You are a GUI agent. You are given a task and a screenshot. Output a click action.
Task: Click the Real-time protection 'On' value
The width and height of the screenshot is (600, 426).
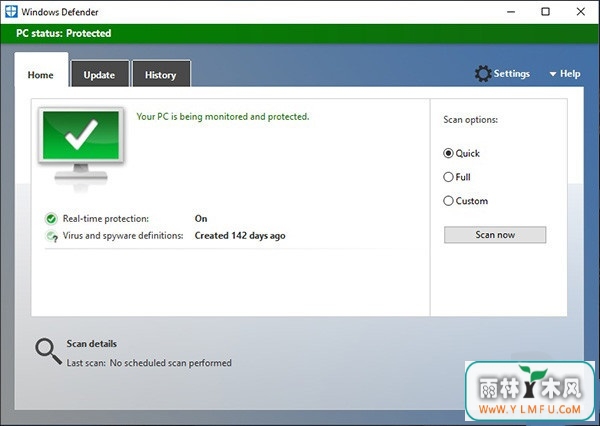[x=201, y=219]
